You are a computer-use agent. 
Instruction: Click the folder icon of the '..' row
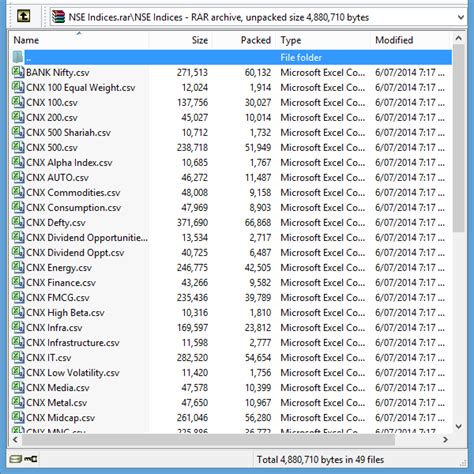coord(18,57)
